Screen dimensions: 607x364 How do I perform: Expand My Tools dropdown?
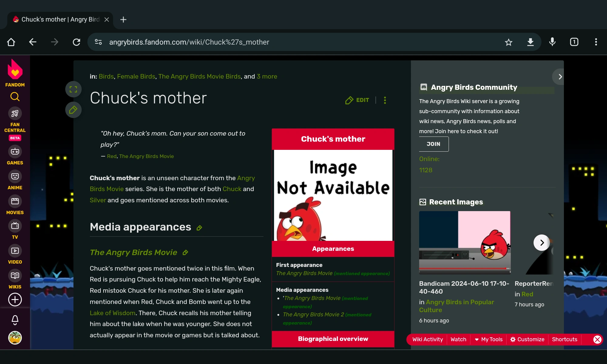click(489, 339)
